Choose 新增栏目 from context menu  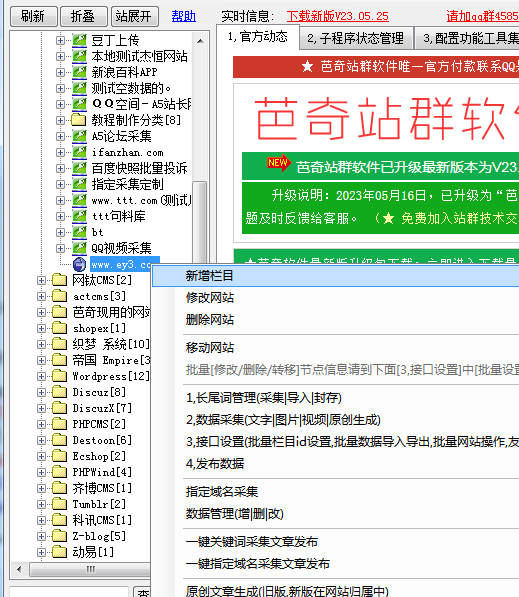click(x=335, y=276)
